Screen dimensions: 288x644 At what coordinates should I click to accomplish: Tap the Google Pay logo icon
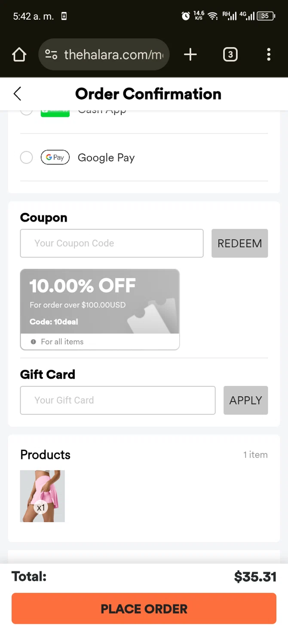(x=55, y=158)
